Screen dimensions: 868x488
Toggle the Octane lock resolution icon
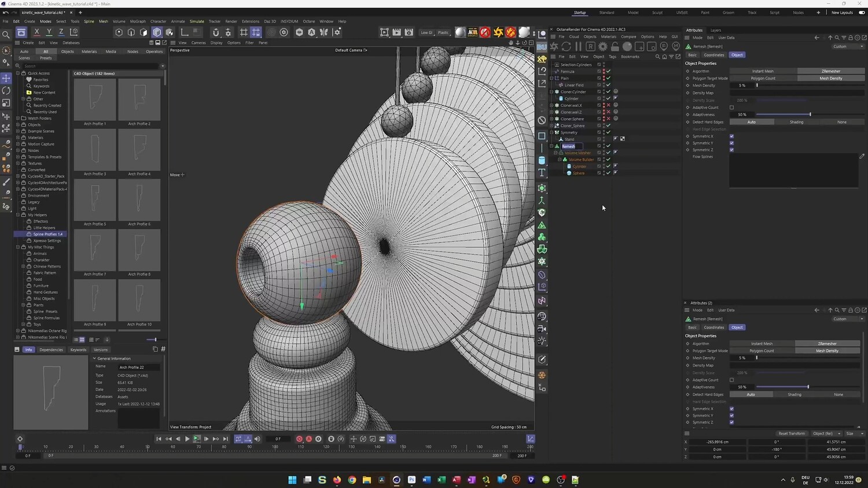[615, 46]
